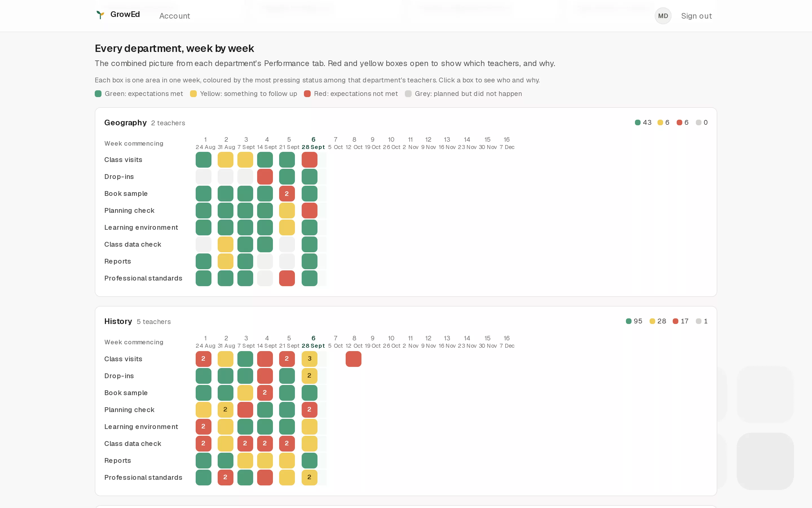Click Geography Class visits green box week 1

click(204, 159)
